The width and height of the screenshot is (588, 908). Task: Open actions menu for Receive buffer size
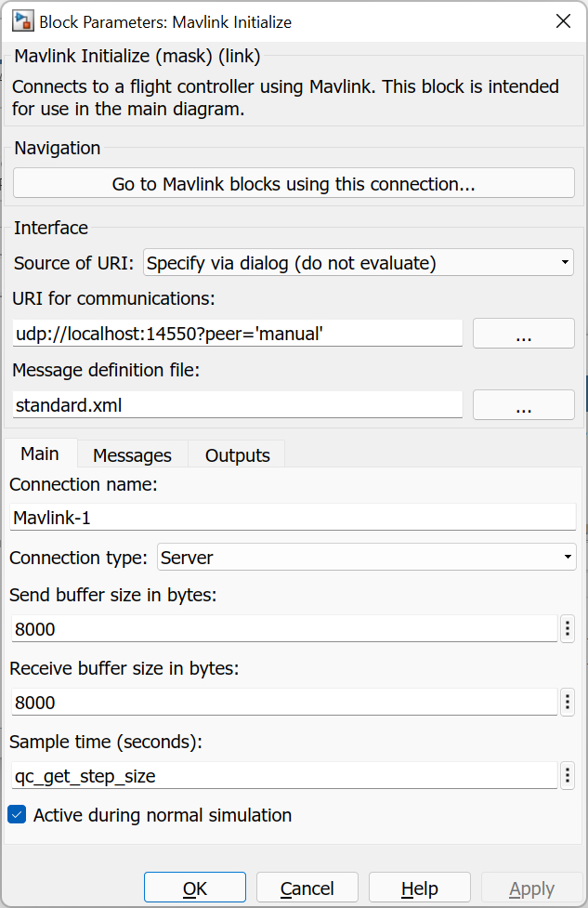tap(567, 703)
